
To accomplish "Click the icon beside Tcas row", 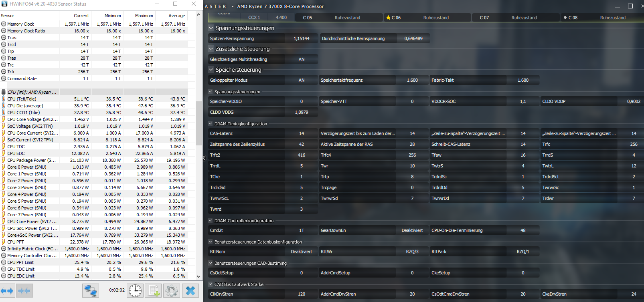I will tap(4, 38).
